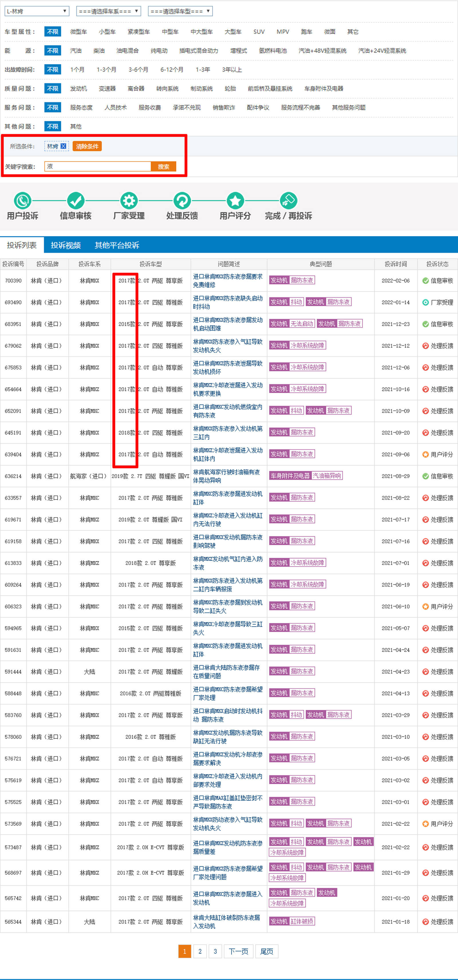
Task: Click 无法启动 tag in complaint 683951
Action: pyautogui.click(x=302, y=323)
